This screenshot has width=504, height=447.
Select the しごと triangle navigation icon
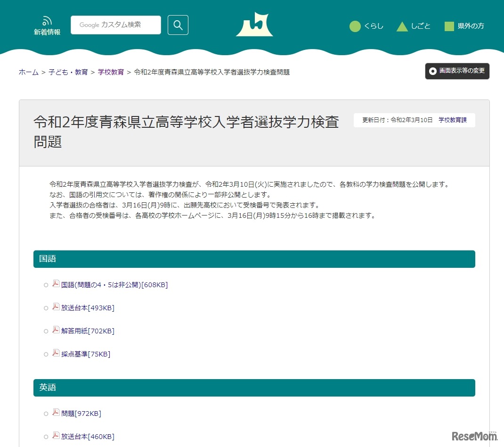pyautogui.click(x=402, y=26)
